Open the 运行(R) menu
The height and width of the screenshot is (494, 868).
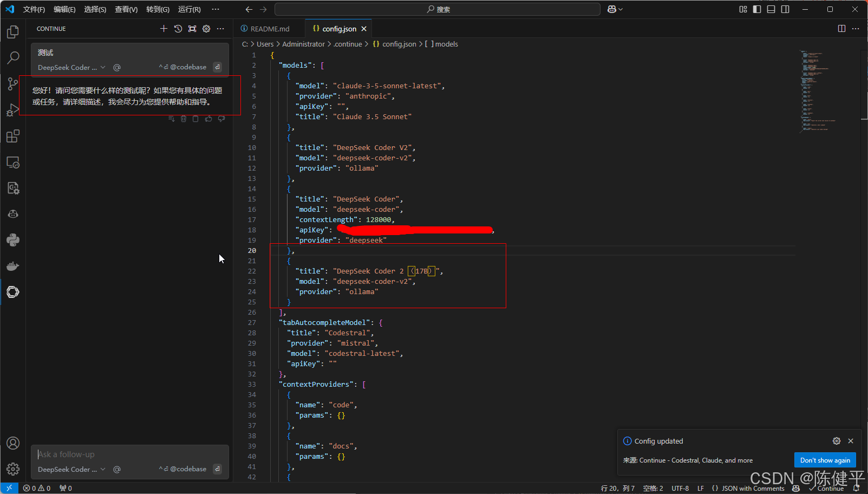pyautogui.click(x=190, y=9)
